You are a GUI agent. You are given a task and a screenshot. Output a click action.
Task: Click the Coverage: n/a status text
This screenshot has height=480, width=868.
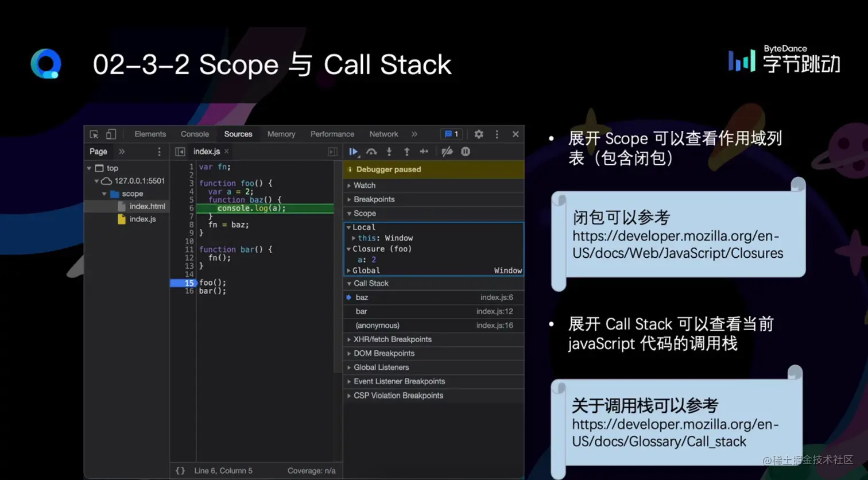point(312,471)
